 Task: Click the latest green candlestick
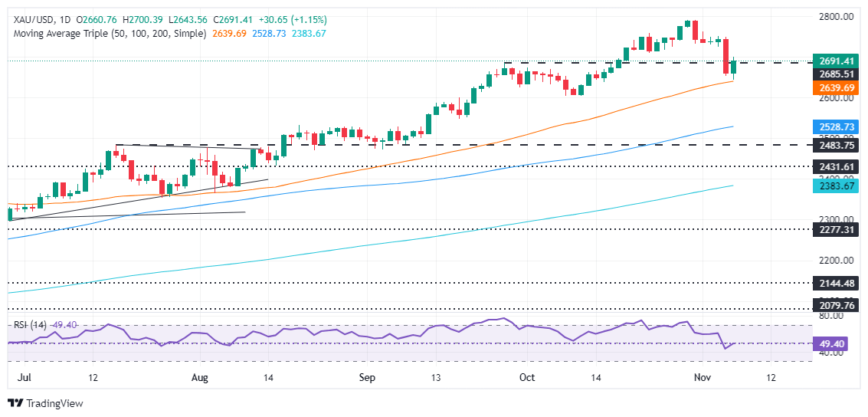click(733, 67)
